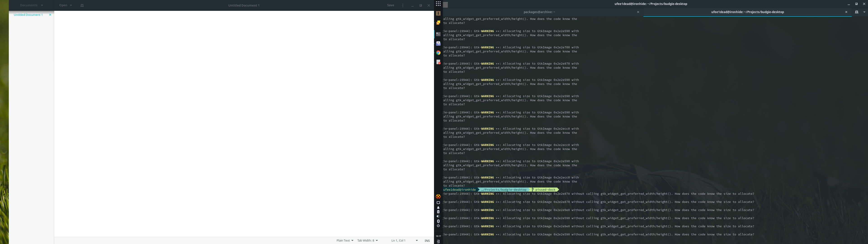Create a new document in gedit
This screenshot has height=244, width=868.
[82, 5]
